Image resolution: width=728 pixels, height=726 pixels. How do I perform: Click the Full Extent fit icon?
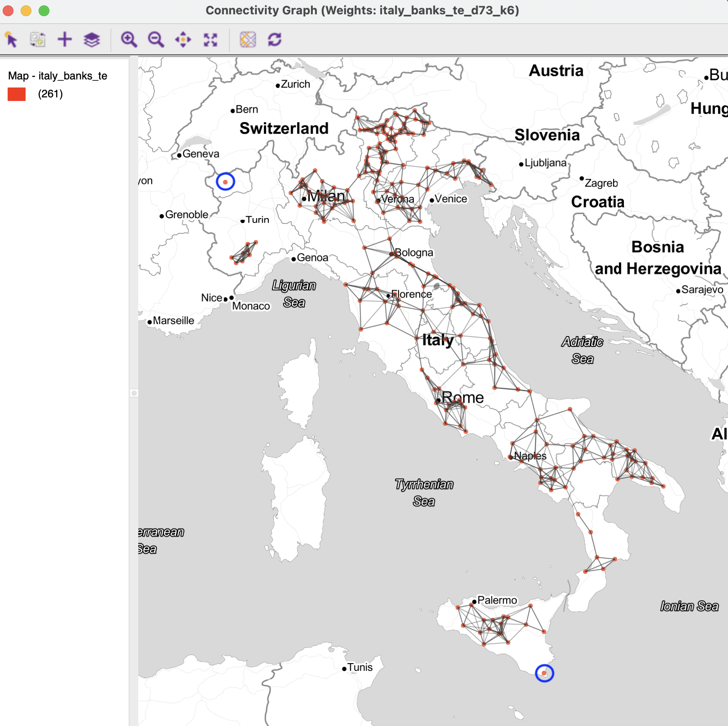[210, 39]
